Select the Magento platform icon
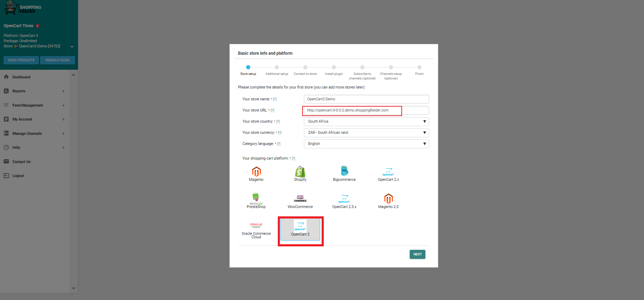The width and height of the screenshot is (644, 300). 256,171
